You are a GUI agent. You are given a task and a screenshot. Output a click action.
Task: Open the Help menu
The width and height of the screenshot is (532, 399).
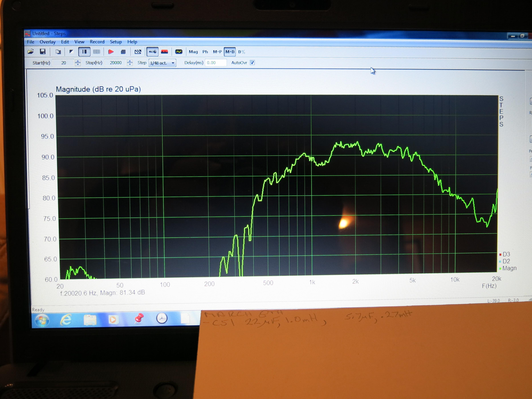(132, 42)
